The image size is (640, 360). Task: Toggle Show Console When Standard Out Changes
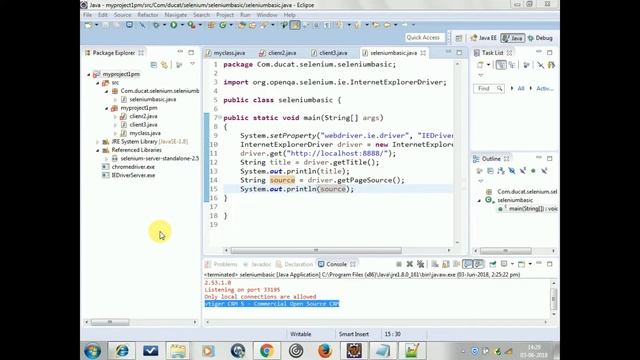coord(467,264)
